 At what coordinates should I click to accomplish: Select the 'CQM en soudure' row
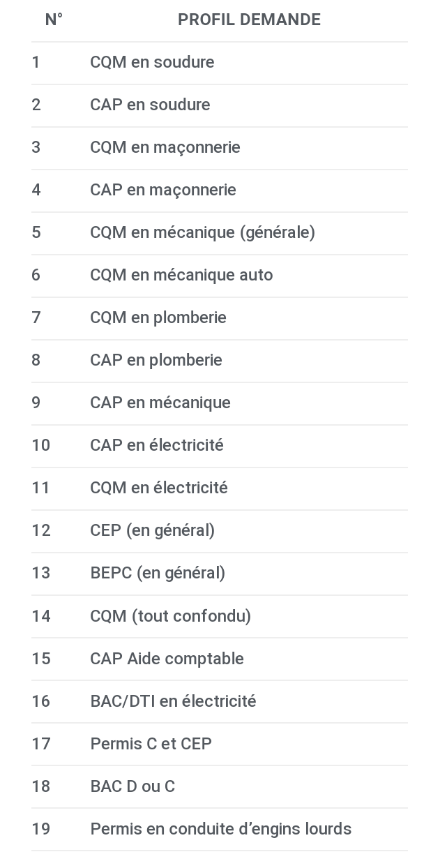[x=219, y=63]
